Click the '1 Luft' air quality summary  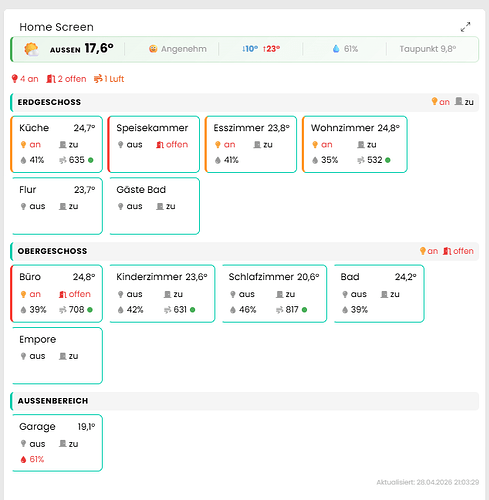tap(109, 79)
